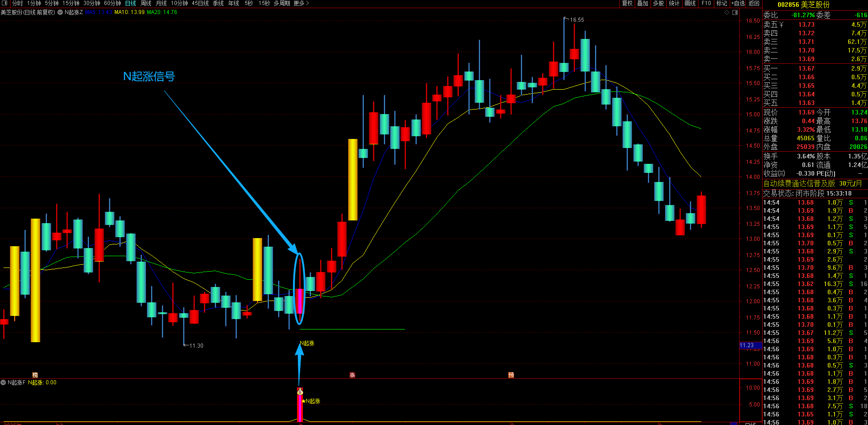Screen dimensions: 868x425
Task: Click the 涨幅 3.32% value
Action: tap(806, 129)
